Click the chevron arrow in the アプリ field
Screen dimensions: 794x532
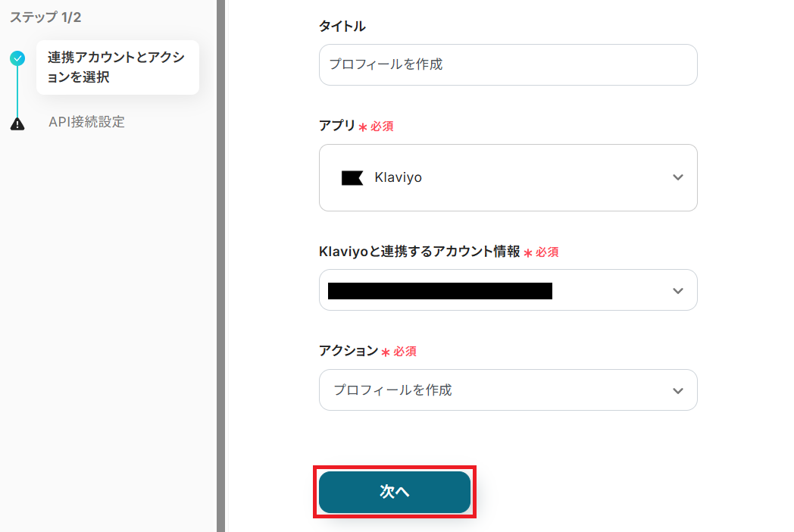677,177
